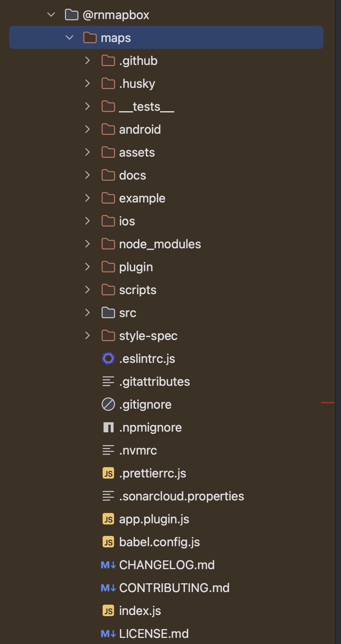Click the Markdown icon next to CHANGELOG.md
Screen dimensions: 341x644
coord(108,565)
